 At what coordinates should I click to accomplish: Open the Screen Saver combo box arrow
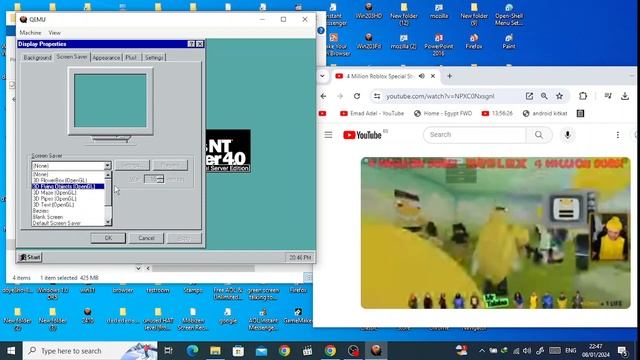[107, 166]
